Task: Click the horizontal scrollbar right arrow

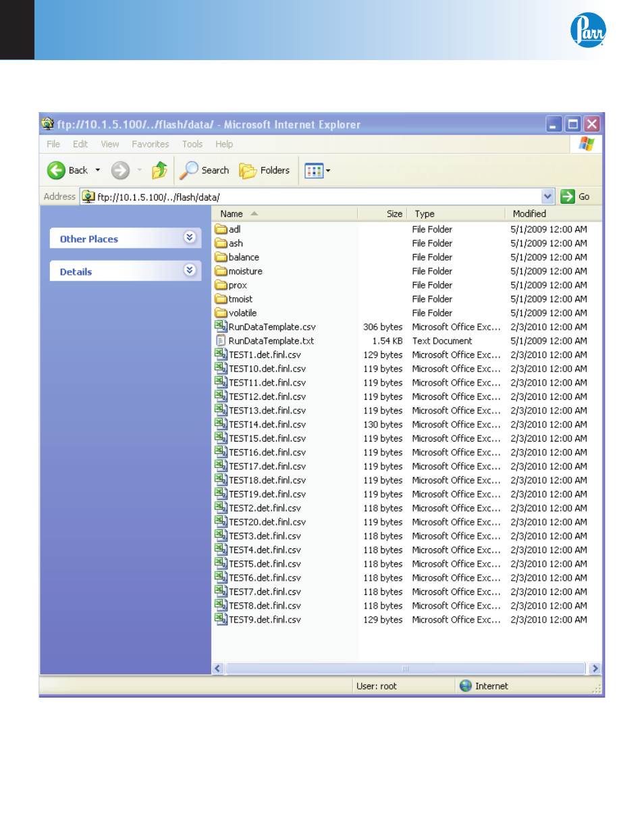Action: (594, 669)
